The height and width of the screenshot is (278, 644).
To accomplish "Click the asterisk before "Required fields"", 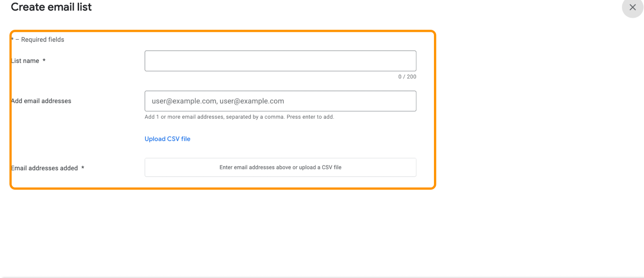I will click(x=13, y=39).
